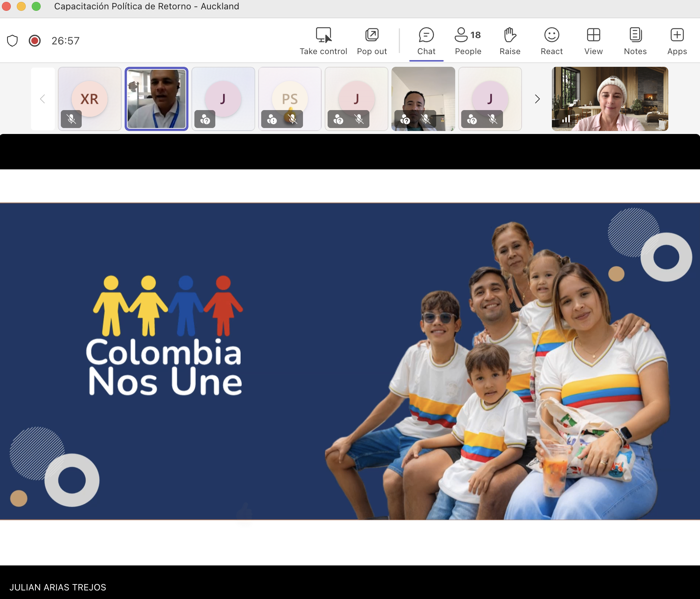700x599 pixels.
Task: Open the People list showing 18
Action: coord(468,41)
